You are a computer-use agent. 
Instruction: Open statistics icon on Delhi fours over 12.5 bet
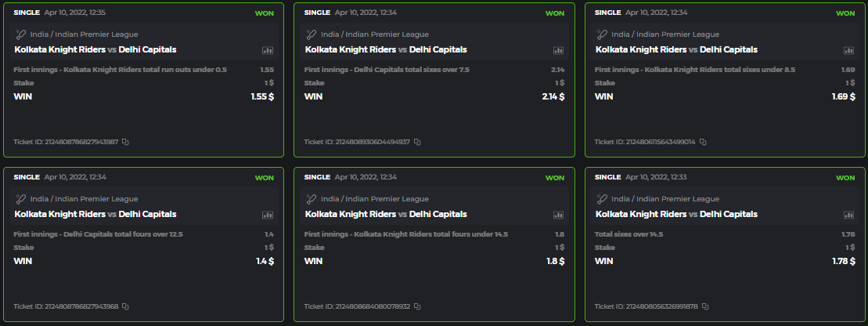(268, 215)
